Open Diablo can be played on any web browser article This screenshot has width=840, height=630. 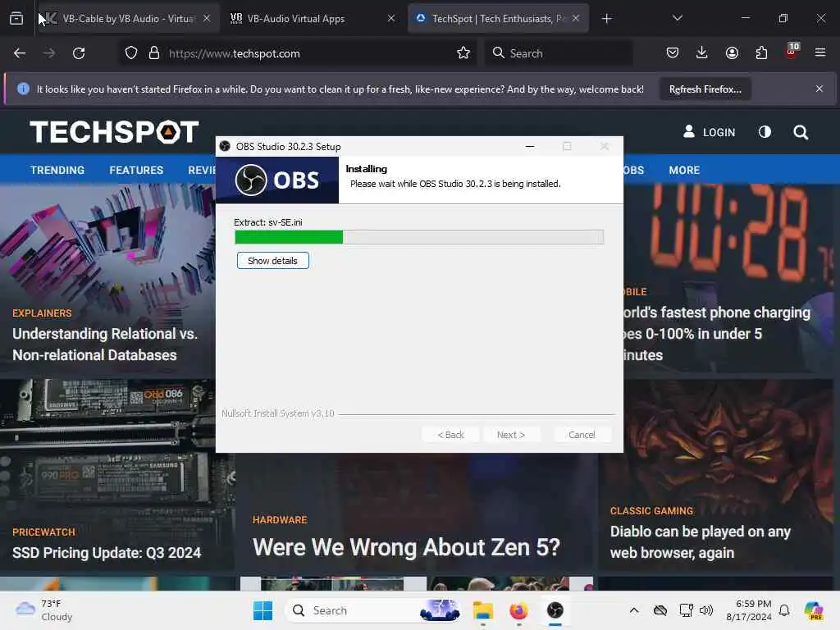tap(701, 541)
